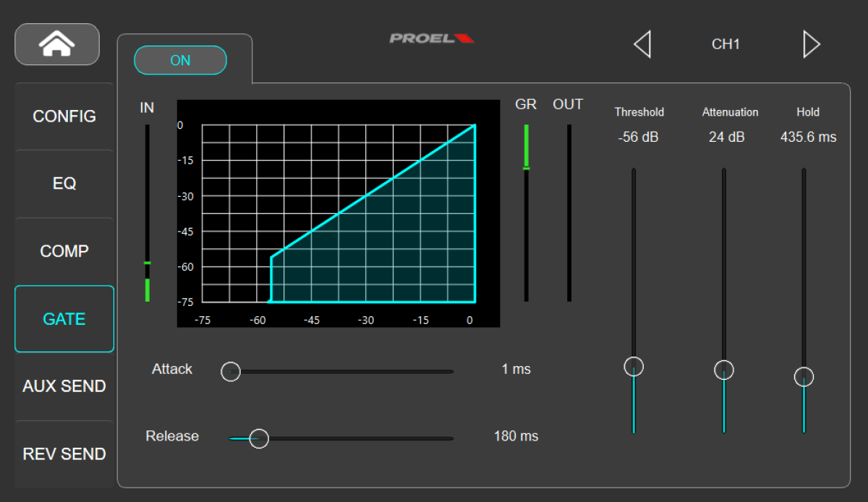Click the CH1 channel label
The width and height of the screenshot is (868, 502).
point(726,44)
